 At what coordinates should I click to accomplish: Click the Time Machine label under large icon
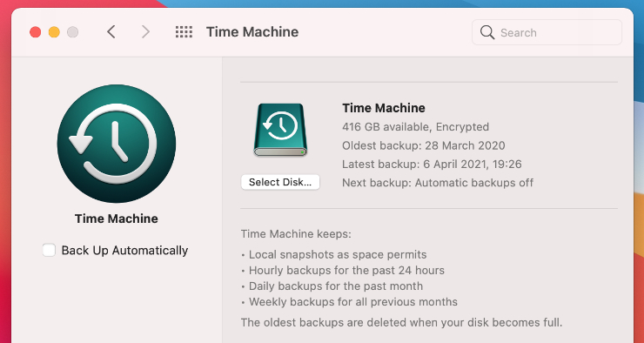[x=117, y=219]
